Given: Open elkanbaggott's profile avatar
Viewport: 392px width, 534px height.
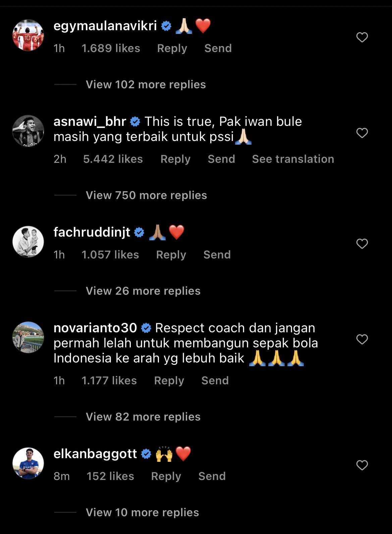Looking at the screenshot, I should (x=28, y=463).
